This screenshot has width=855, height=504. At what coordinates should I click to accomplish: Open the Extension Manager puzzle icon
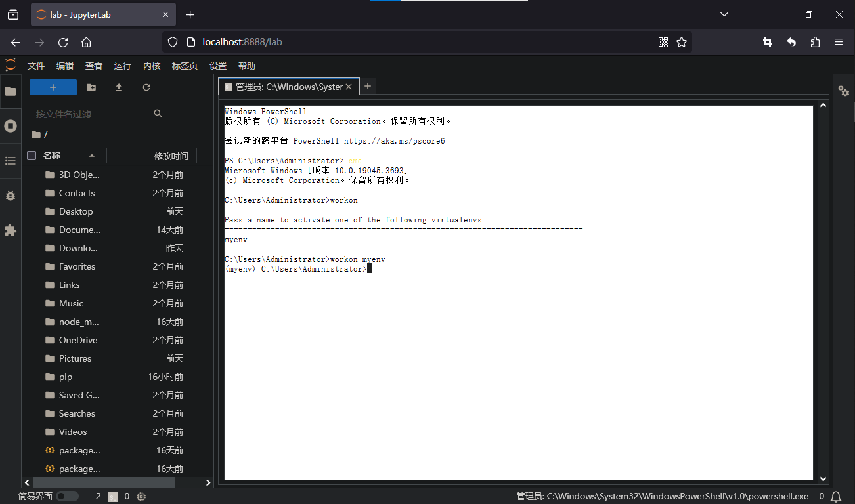pos(11,230)
